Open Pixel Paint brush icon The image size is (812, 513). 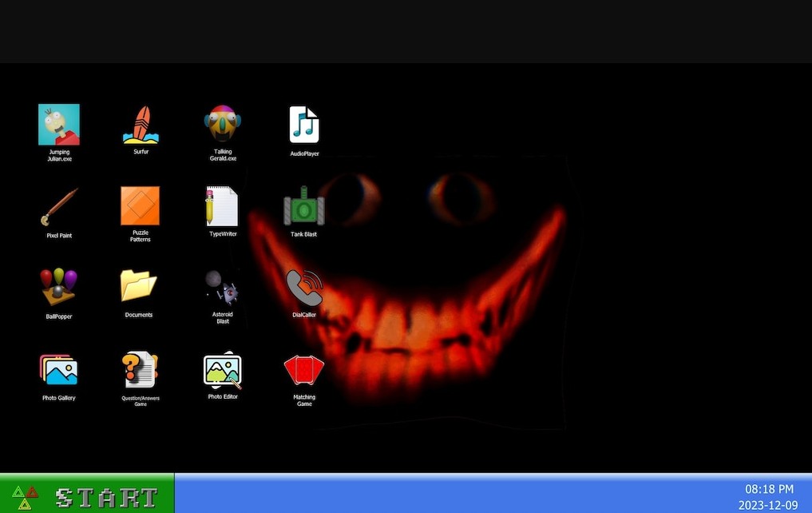59,208
